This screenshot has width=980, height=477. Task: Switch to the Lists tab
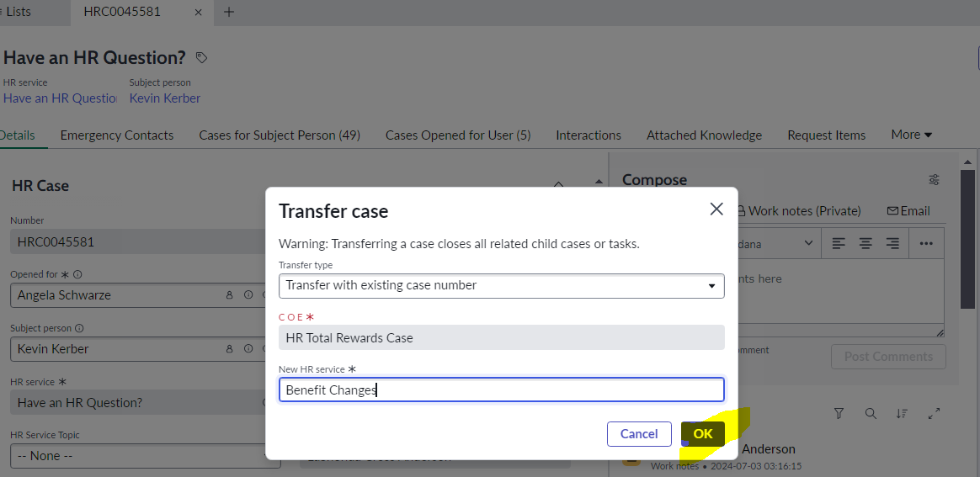(x=18, y=12)
